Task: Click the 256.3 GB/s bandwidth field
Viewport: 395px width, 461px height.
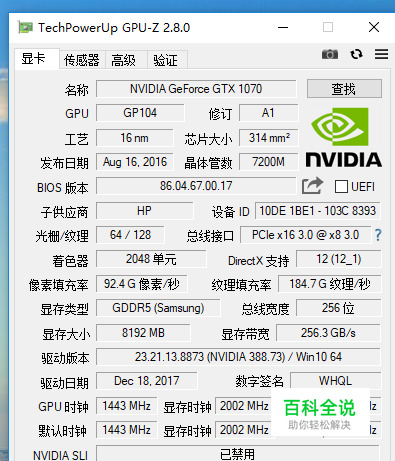Action: pyautogui.click(x=328, y=333)
